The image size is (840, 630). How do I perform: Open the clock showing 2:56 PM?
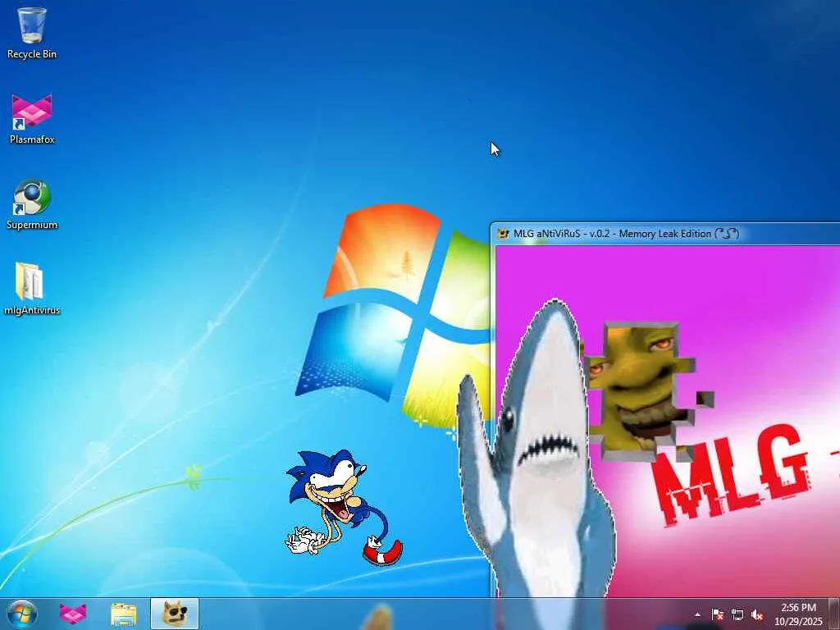tap(798, 614)
